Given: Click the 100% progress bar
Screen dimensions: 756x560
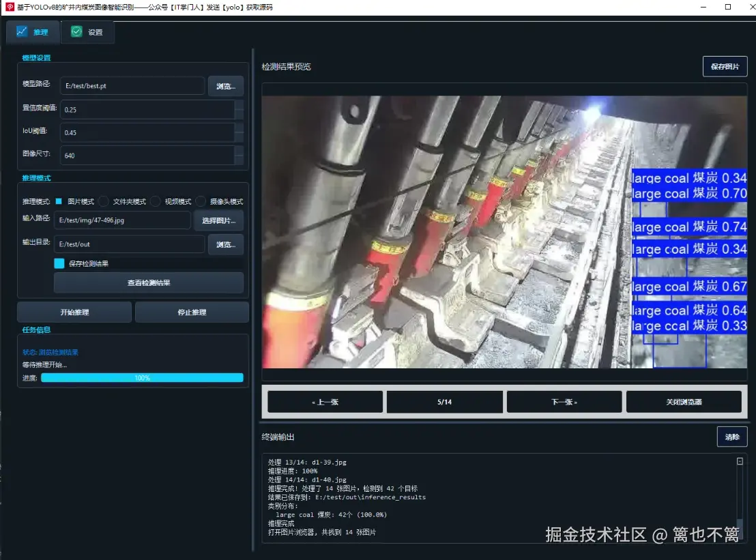Looking at the screenshot, I should click(x=142, y=378).
